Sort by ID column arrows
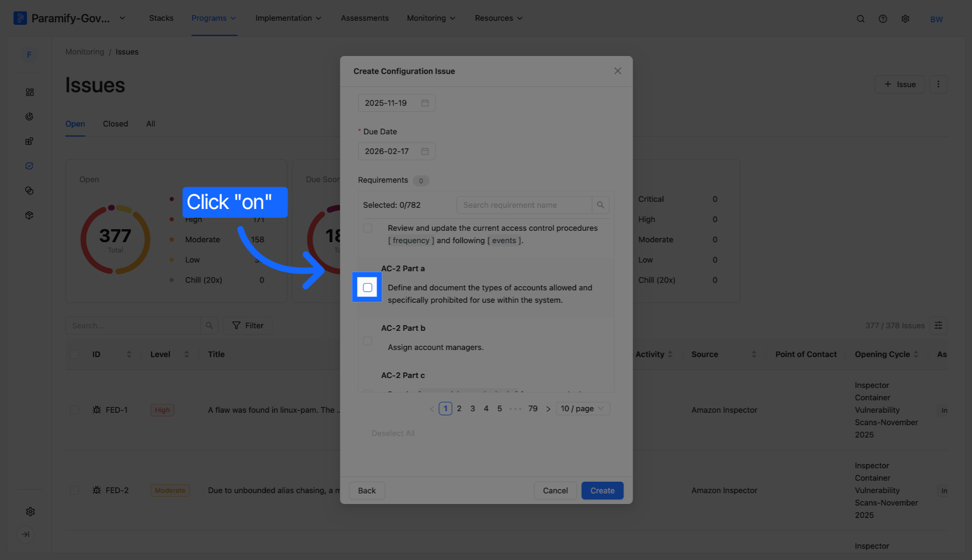 pyautogui.click(x=129, y=355)
